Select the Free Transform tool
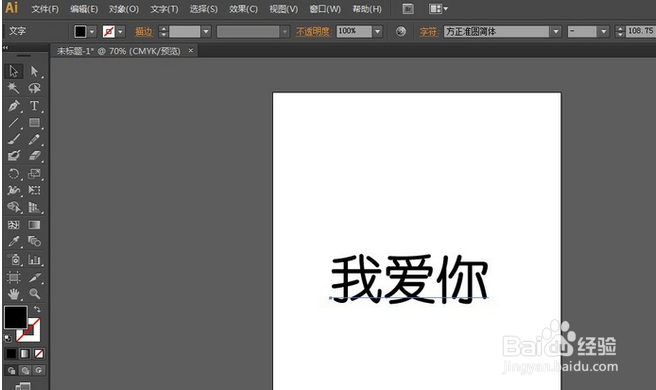This screenshot has height=390, width=656. pos(34,190)
